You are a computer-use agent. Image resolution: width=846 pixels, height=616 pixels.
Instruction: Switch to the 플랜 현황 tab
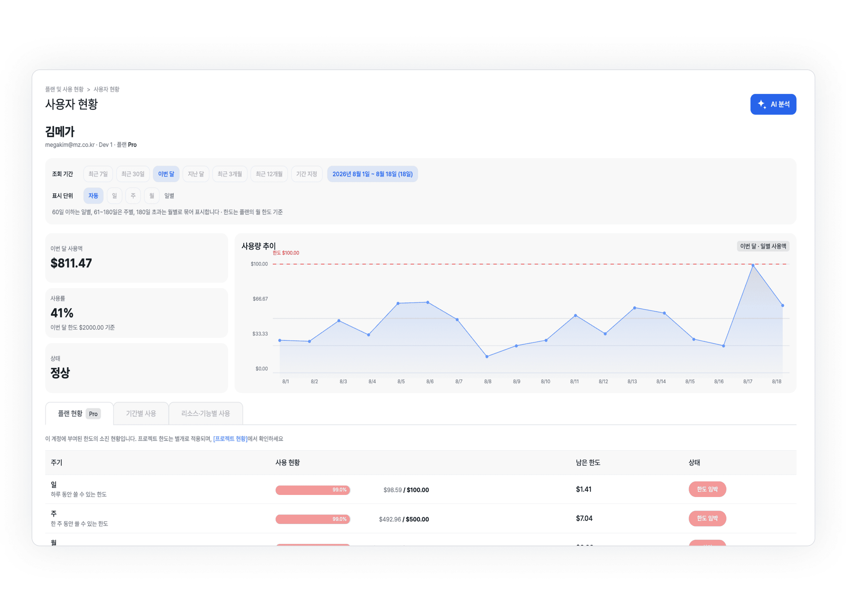click(x=79, y=413)
